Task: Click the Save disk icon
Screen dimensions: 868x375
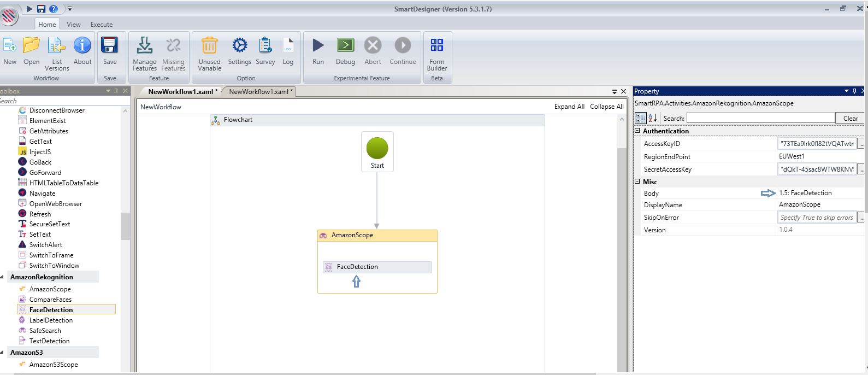Action: point(110,46)
